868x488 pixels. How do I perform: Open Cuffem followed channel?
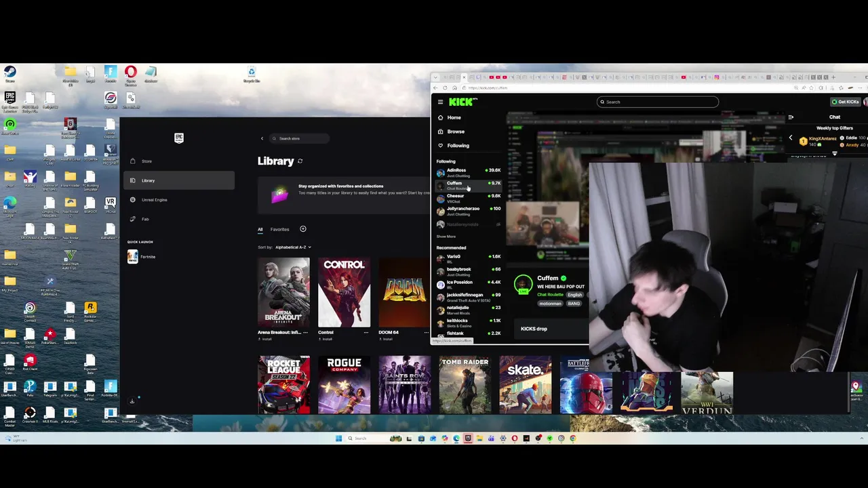(469, 185)
